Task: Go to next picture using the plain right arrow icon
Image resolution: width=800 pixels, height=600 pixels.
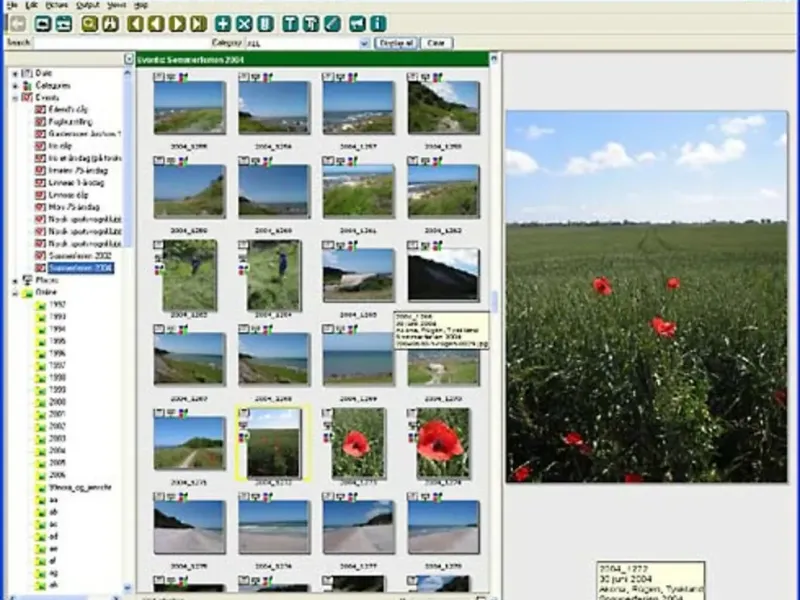Action: (177, 23)
